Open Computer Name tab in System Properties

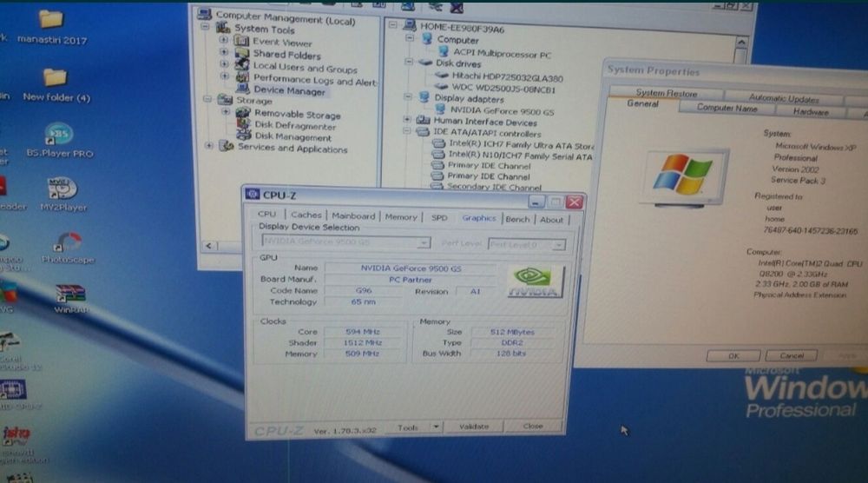tap(727, 108)
